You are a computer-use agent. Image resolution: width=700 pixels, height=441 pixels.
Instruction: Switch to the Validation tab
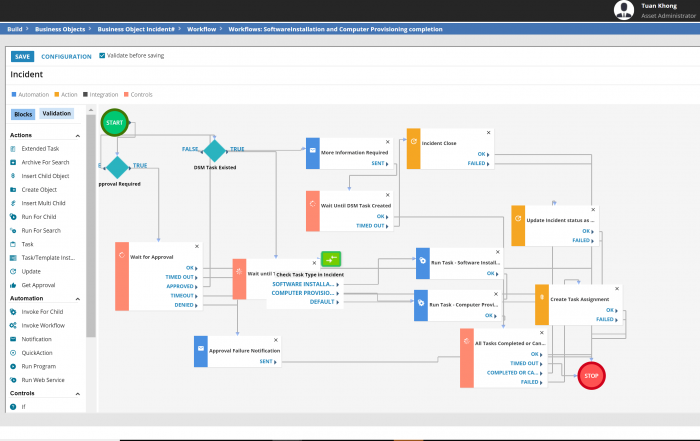tap(57, 114)
